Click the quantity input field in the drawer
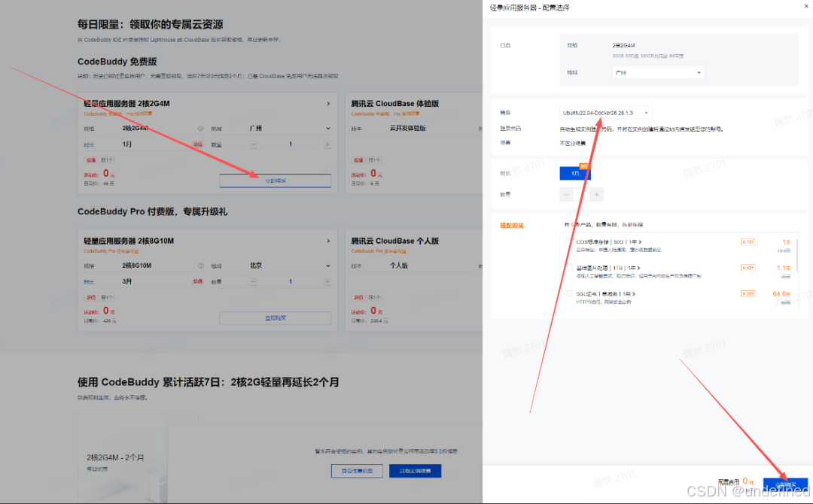The width and height of the screenshot is (813, 504). coord(582,194)
